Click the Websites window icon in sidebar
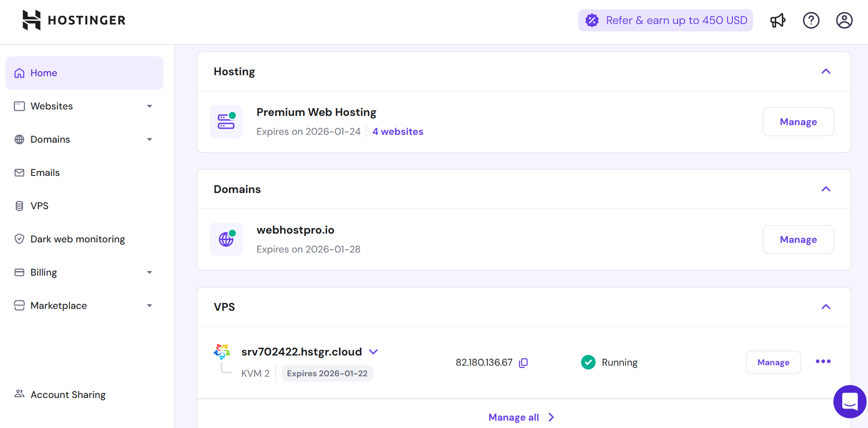Viewport: 868px width, 428px height. 19,106
